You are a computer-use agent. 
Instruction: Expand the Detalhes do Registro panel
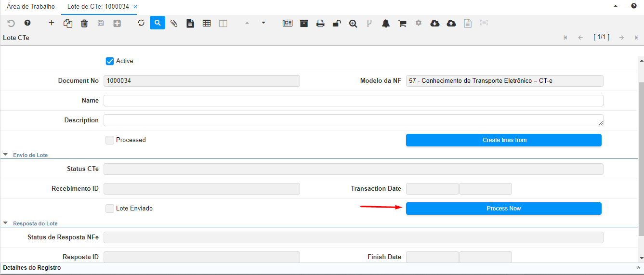click(638, 268)
